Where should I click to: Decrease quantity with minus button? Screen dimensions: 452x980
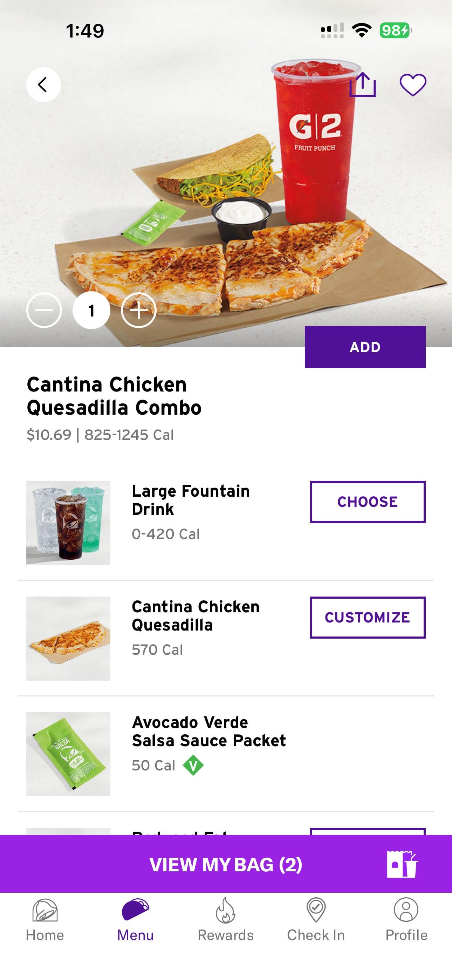[44, 311]
